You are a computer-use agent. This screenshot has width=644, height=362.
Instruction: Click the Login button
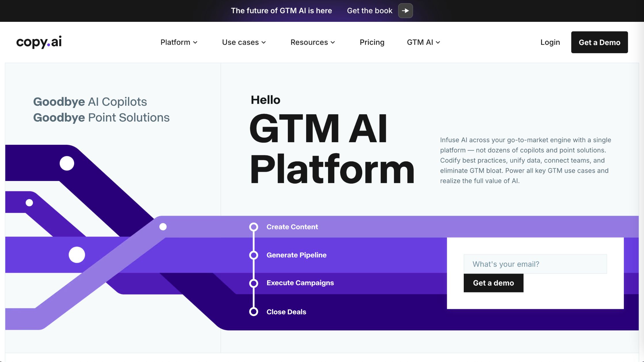coord(550,42)
